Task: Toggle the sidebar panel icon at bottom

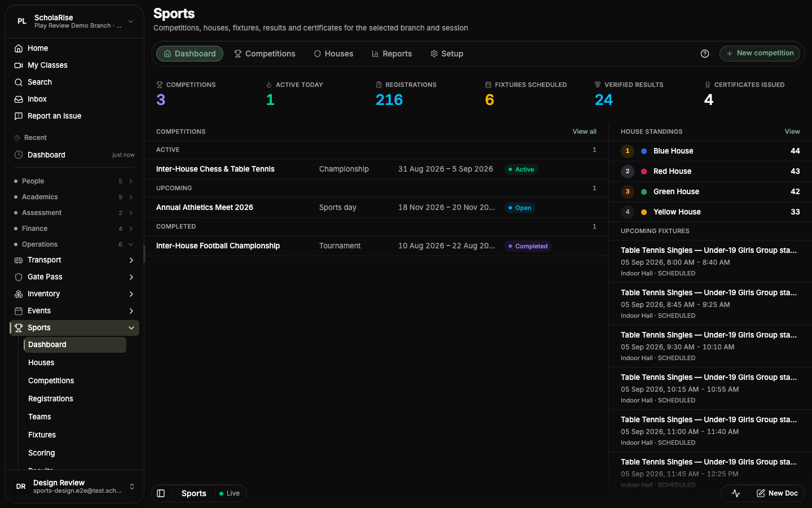Action: [161, 493]
